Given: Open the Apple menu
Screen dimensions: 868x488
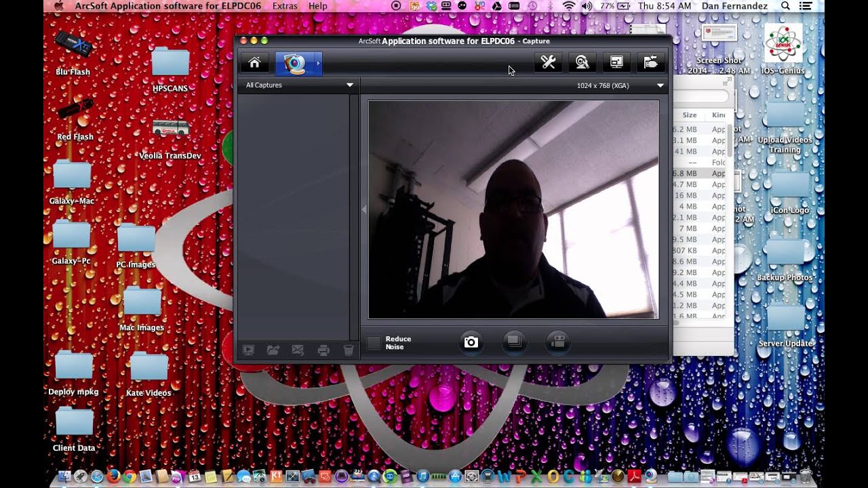Looking at the screenshot, I should pyautogui.click(x=58, y=6).
